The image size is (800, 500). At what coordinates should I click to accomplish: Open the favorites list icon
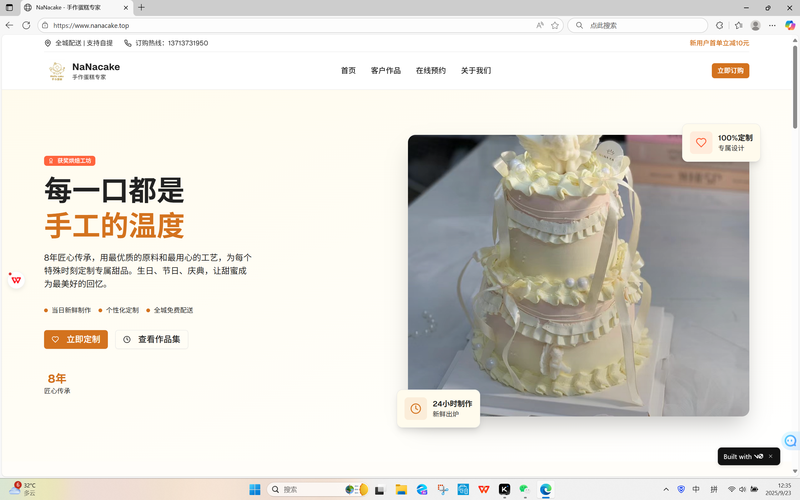click(x=738, y=25)
